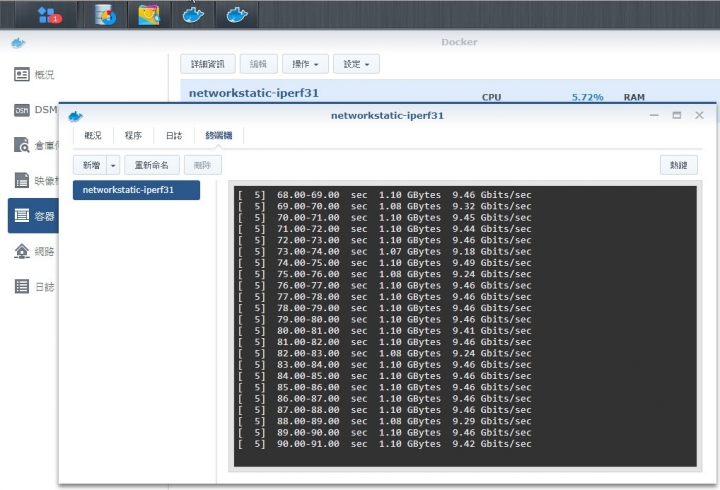Open the 設定 settings dropdown
Viewport: 720px width, 490px height.
pyautogui.click(x=356, y=64)
